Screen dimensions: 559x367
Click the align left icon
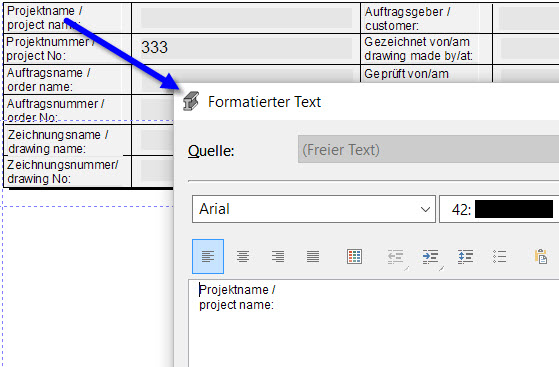[208, 256]
